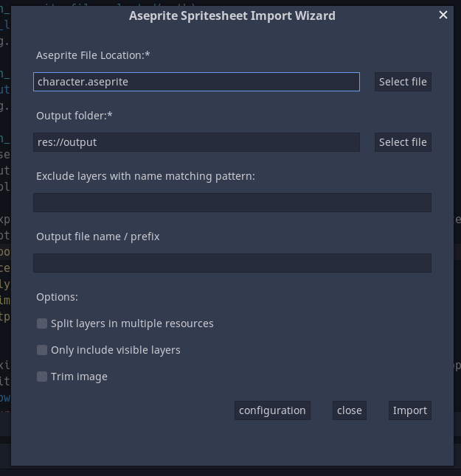
Task: Start the import with Import button
Action: pyautogui.click(x=410, y=410)
